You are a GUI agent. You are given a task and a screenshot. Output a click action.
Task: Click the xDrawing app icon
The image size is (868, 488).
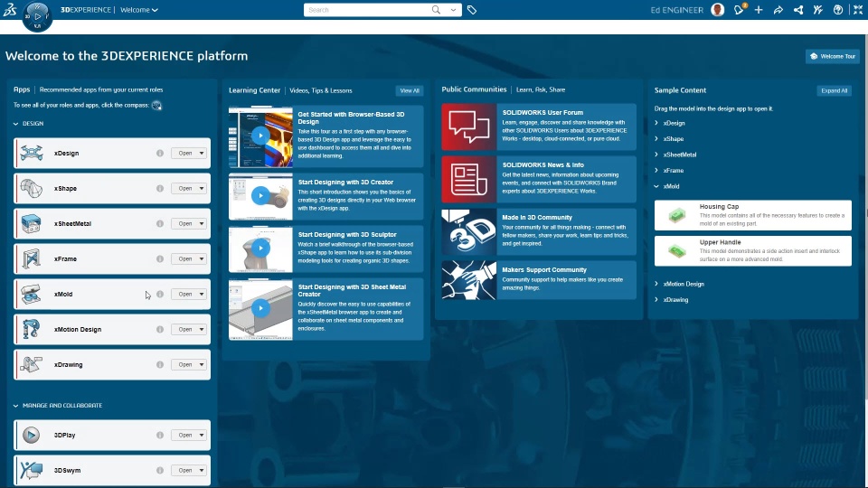pyautogui.click(x=31, y=364)
